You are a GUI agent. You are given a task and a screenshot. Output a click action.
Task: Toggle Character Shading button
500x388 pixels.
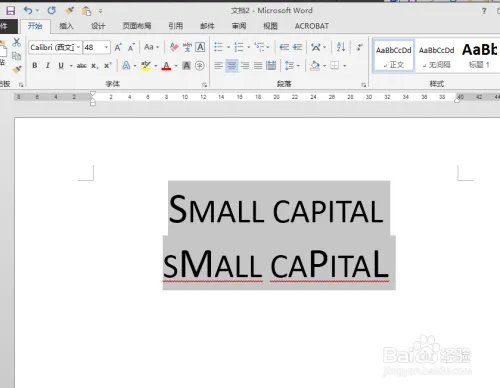tap(187, 66)
